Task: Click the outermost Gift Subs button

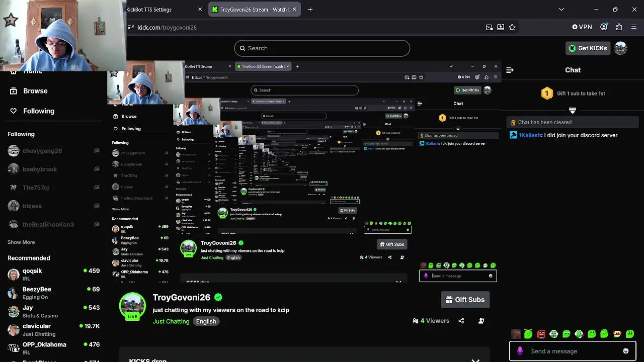Action: pos(465,300)
